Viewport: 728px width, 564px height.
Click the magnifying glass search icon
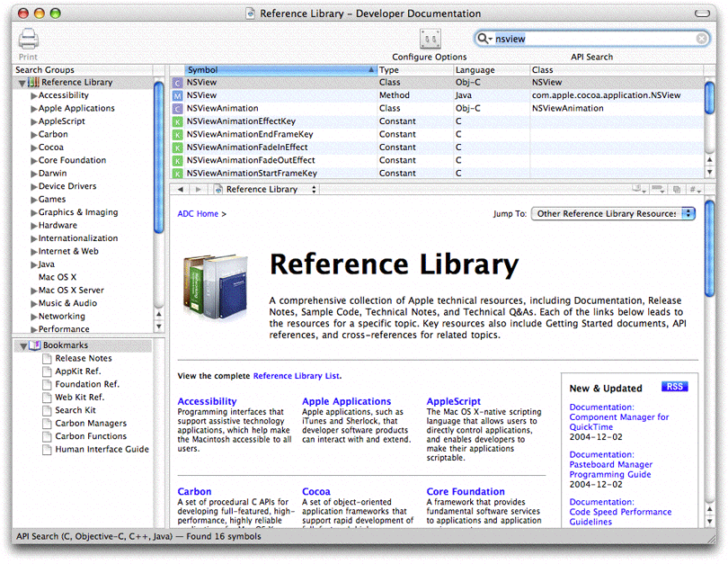[484, 39]
